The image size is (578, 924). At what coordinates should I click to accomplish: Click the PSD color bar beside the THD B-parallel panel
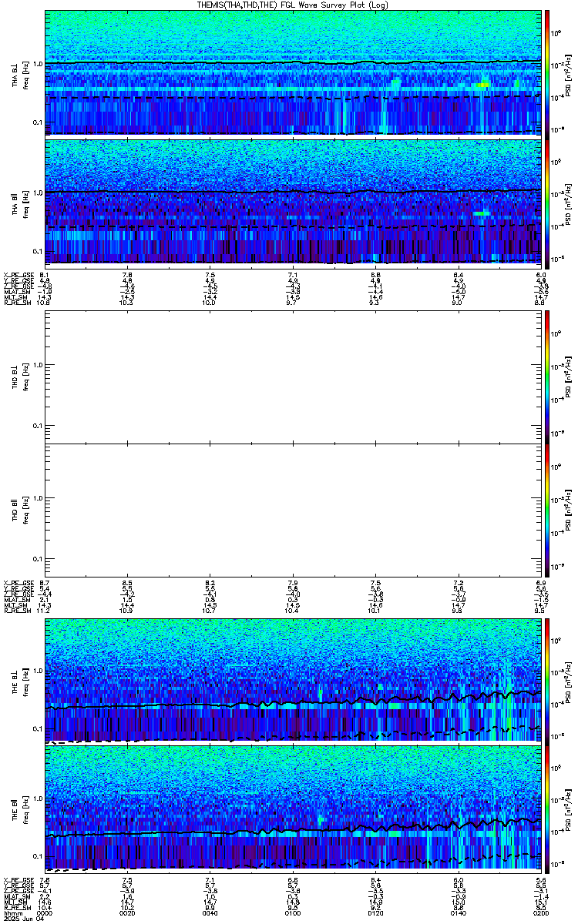(547, 510)
